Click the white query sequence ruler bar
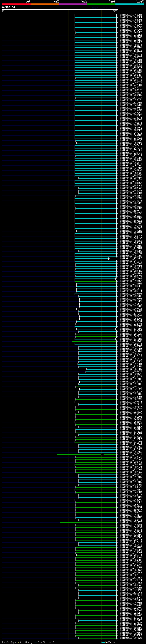Image resolution: width=146 pixels, height=644 pixels. [60, 10]
